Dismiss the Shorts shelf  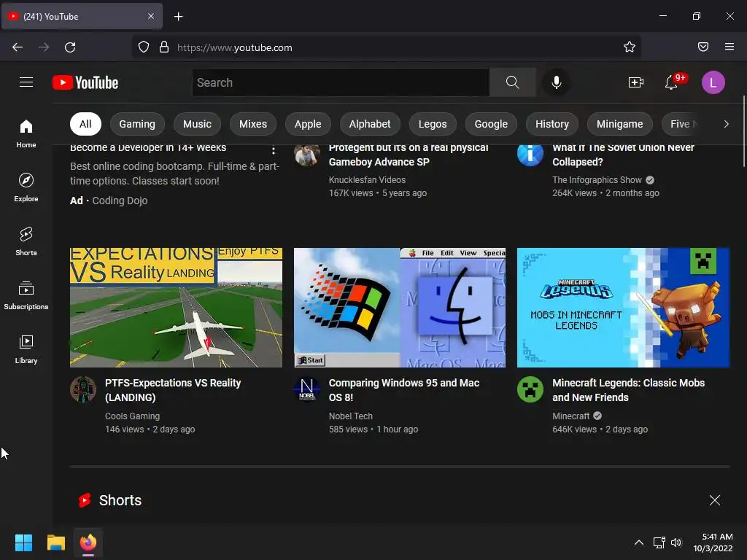pos(714,500)
